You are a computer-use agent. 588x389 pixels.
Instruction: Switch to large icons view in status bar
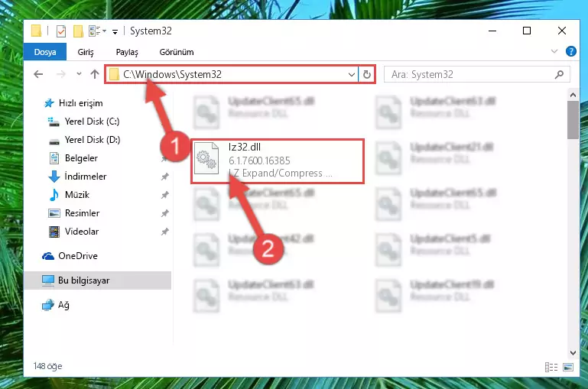tap(568, 367)
